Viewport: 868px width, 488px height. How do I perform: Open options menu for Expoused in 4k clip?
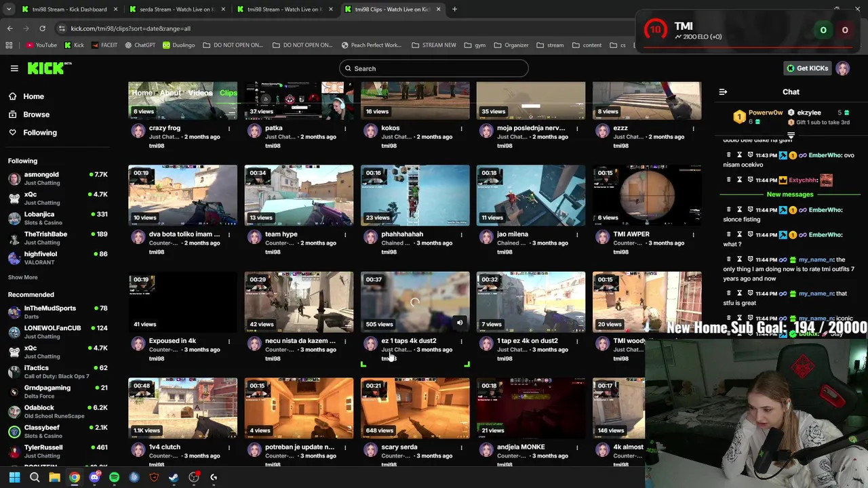(x=229, y=341)
